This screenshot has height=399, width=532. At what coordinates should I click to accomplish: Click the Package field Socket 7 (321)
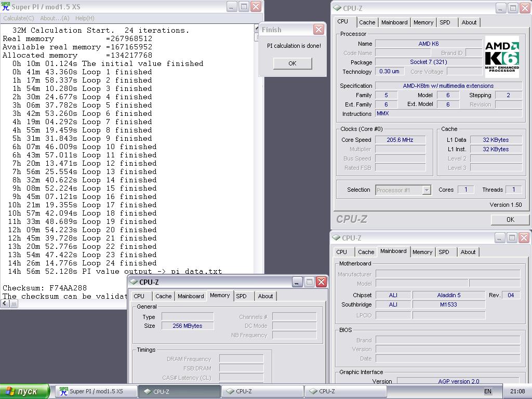(x=429, y=62)
